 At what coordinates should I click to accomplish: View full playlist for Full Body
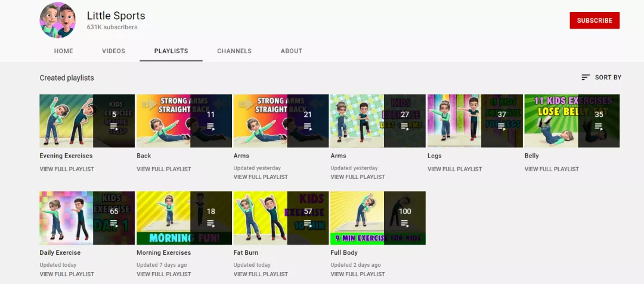click(x=358, y=274)
